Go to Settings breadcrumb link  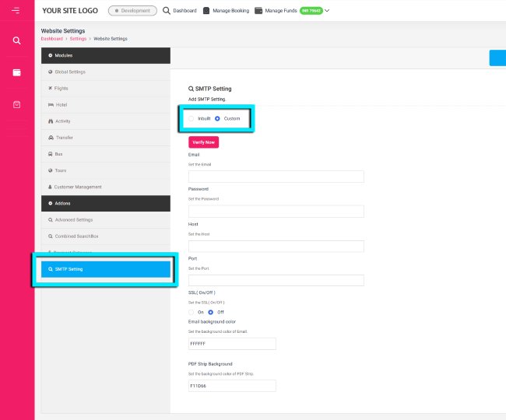click(76, 38)
